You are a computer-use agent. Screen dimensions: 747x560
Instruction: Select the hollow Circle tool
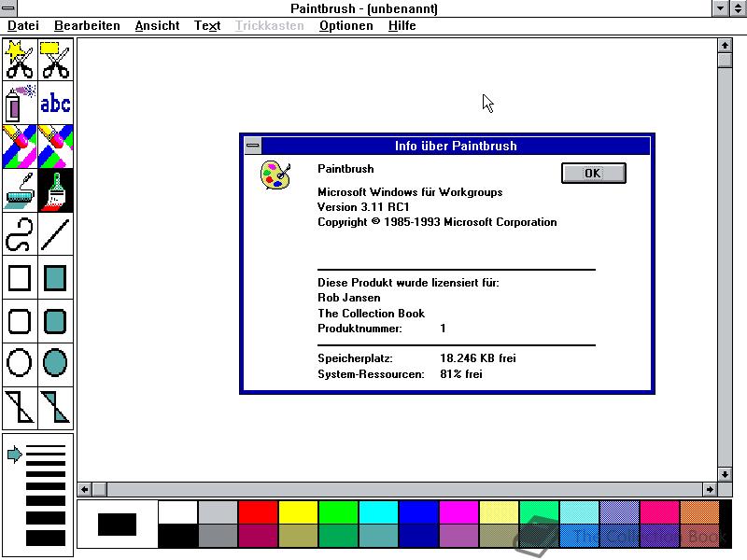(x=19, y=364)
